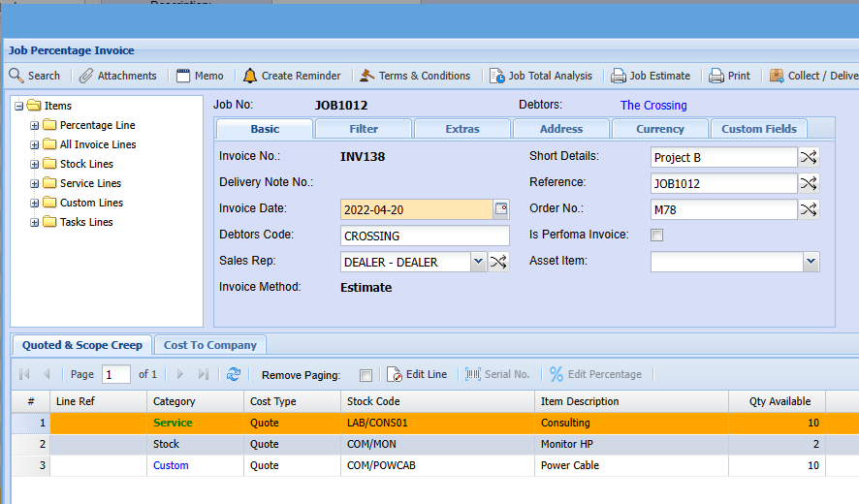Viewport: 859px width, 504px height.
Task: Enable the Remove Paging checkbox
Action: pos(366,375)
